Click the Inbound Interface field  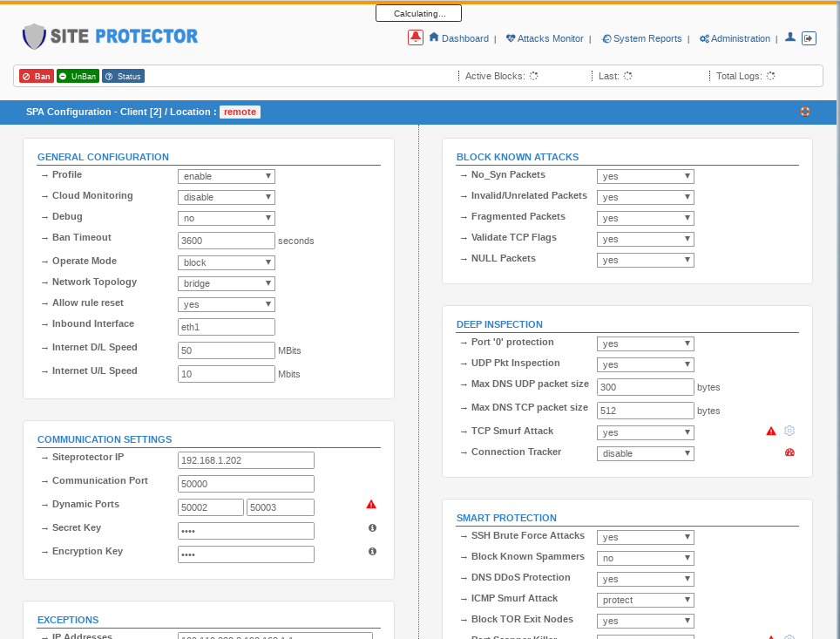[x=226, y=327]
